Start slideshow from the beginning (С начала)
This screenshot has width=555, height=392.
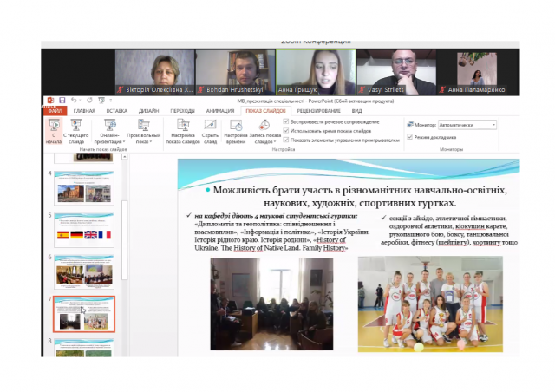coord(54,131)
